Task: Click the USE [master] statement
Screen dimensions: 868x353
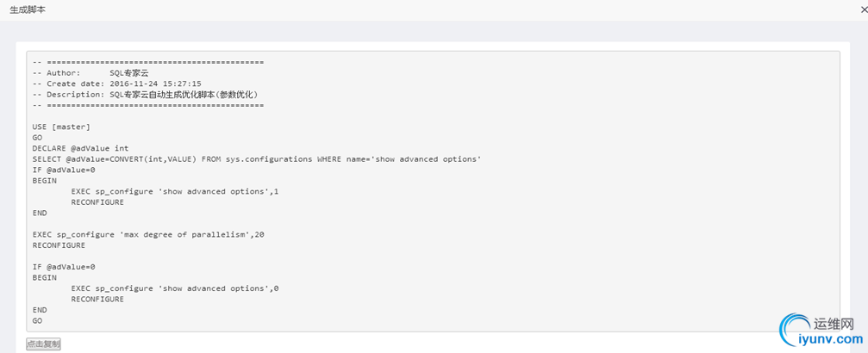Action: tap(61, 127)
